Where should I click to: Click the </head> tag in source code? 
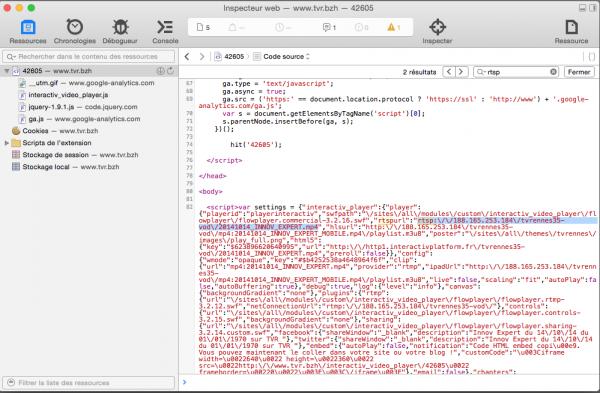[212, 176]
